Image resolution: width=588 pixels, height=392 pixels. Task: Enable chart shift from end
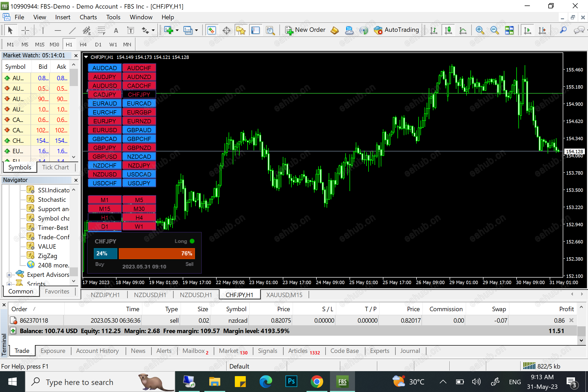(x=542, y=30)
